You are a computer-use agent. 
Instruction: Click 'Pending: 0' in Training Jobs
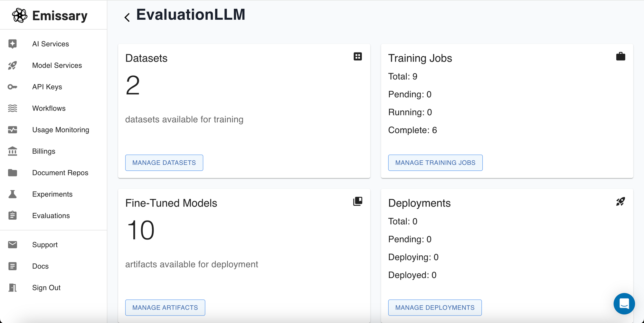[x=410, y=94]
